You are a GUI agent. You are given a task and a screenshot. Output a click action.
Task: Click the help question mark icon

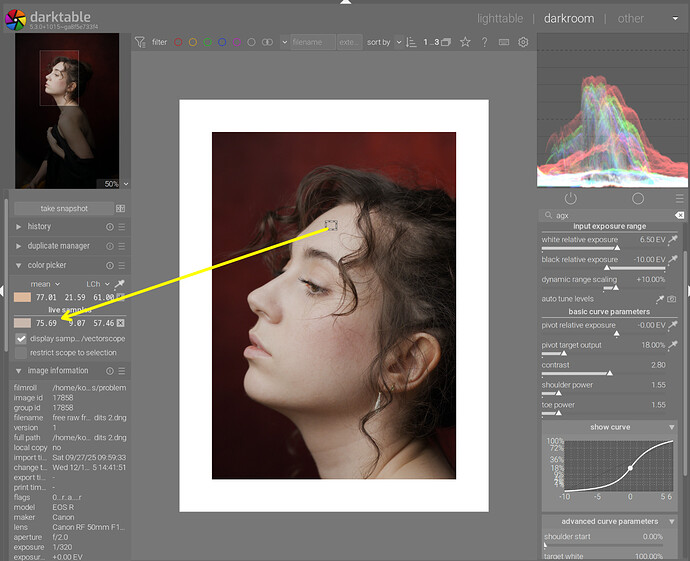pos(484,43)
